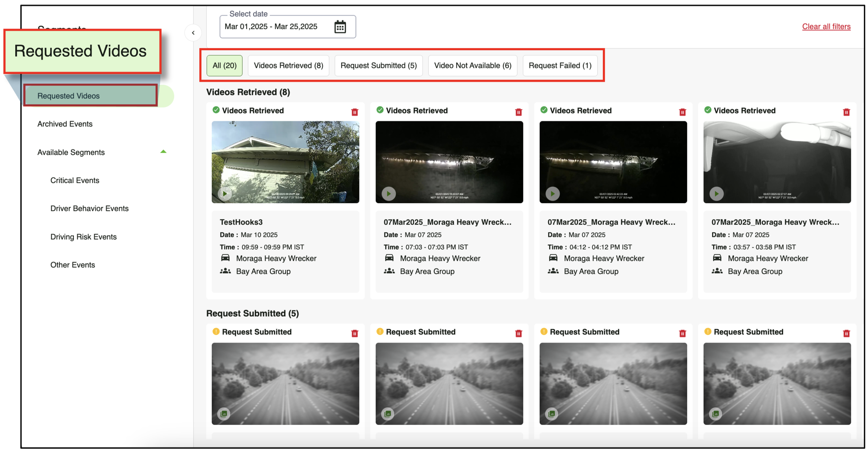868x453 pixels.
Task: Play the TestHooks3 video thumbnail
Action: coord(225,194)
